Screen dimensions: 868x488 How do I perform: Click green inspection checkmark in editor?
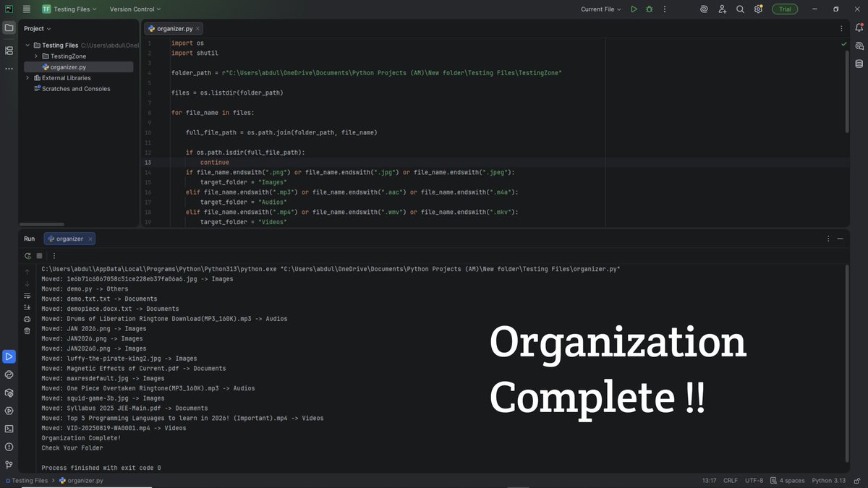click(843, 44)
